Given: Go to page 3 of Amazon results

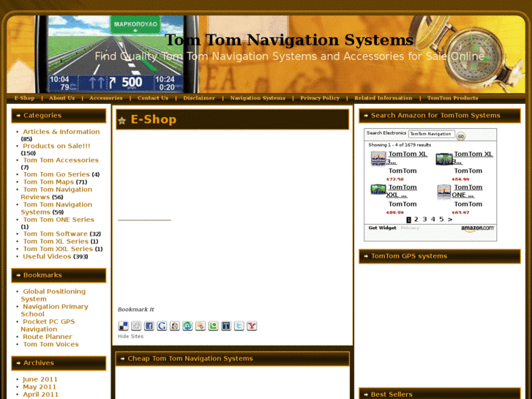Looking at the screenshot, I should [424, 220].
